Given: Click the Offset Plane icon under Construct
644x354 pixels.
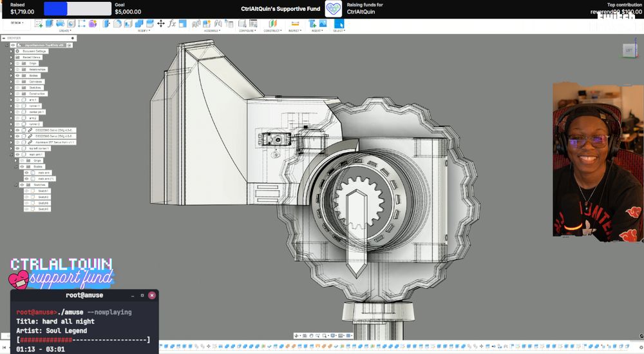Looking at the screenshot, I should 272,24.
